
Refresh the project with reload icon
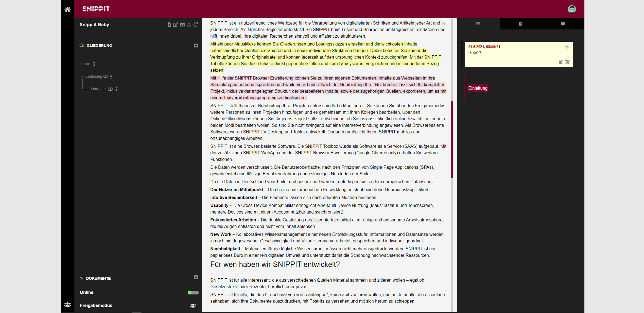[196, 25]
